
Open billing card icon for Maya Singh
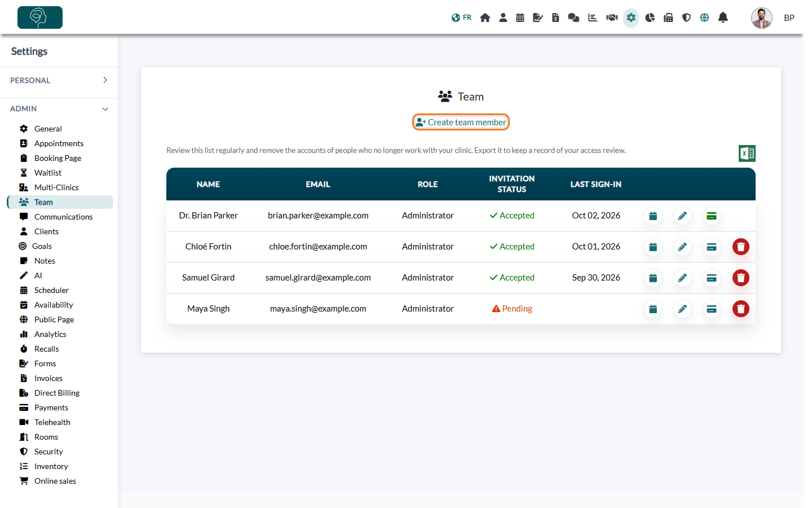tap(712, 309)
